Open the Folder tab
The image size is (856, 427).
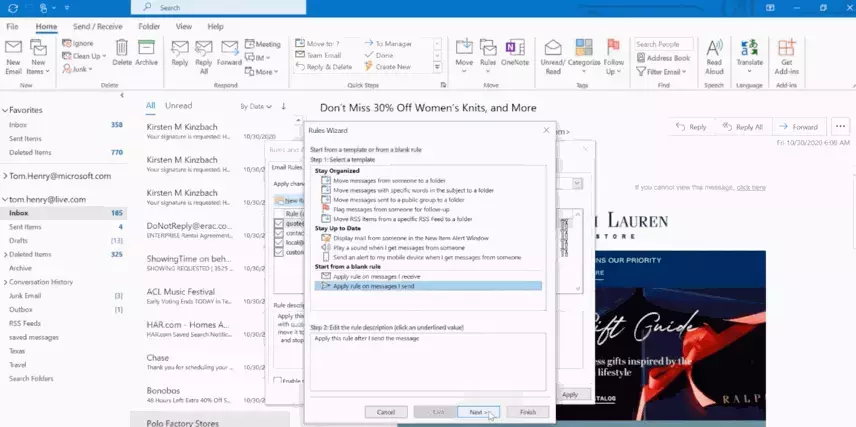149,26
